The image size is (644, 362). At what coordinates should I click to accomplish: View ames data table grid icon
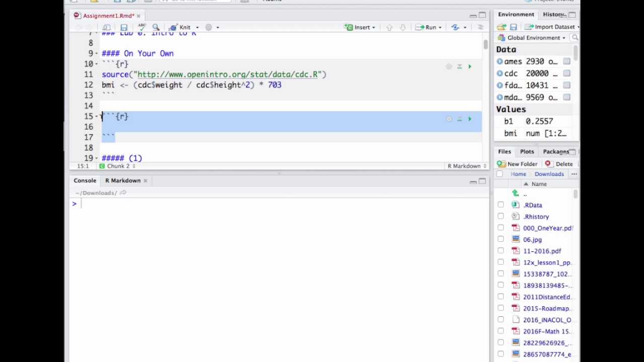point(567,61)
